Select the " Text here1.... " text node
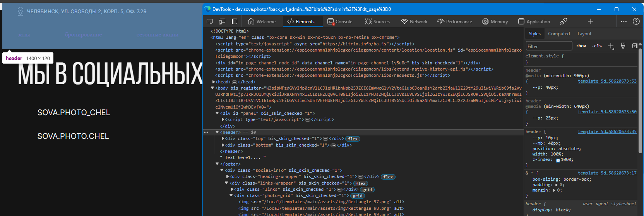The width and height of the screenshot is (644, 216). (243, 157)
